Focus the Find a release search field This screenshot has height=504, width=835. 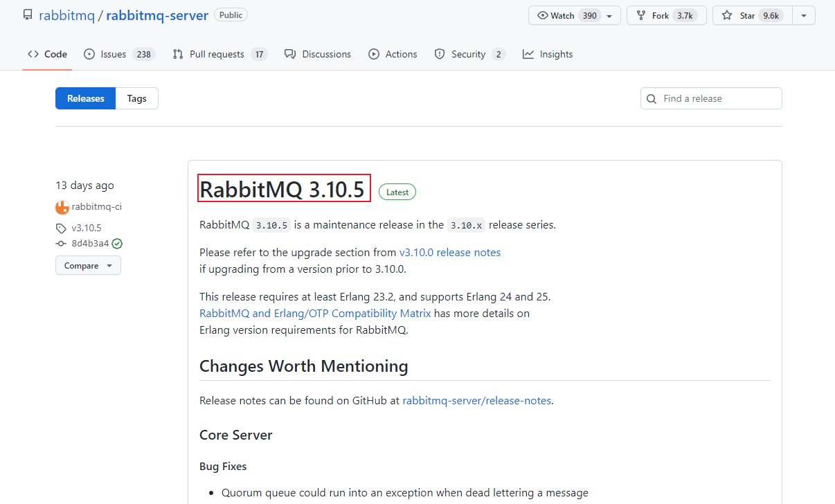pos(711,98)
